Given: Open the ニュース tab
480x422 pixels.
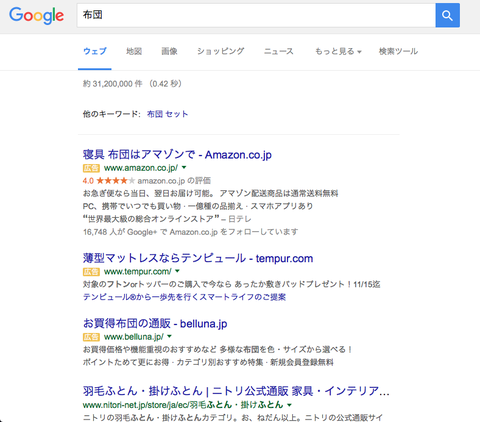Looking at the screenshot, I should click(x=279, y=51).
